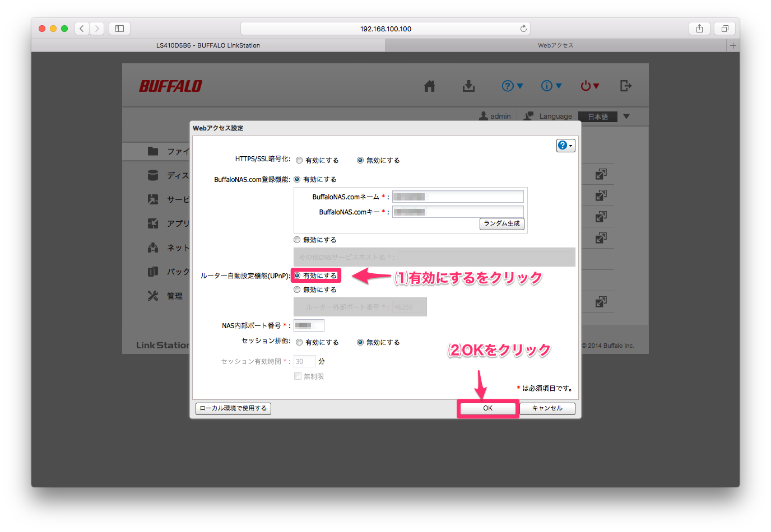Click the BuffaloNAS.com name input field
The width and height of the screenshot is (771, 532).
tap(458, 197)
